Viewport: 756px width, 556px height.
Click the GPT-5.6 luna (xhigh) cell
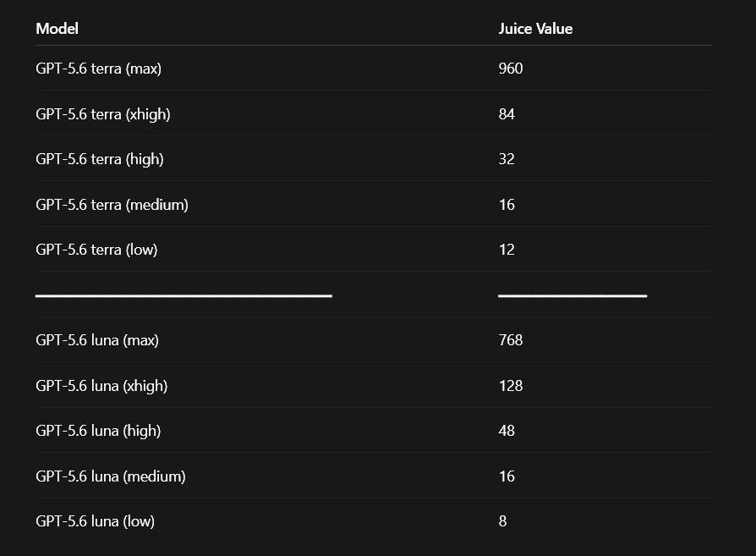[x=101, y=386]
